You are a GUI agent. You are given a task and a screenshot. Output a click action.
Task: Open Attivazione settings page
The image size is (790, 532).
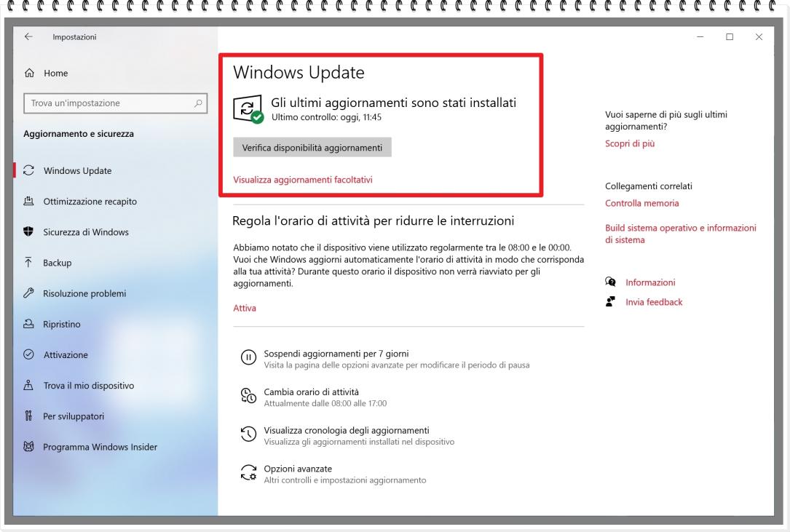[x=66, y=355]
